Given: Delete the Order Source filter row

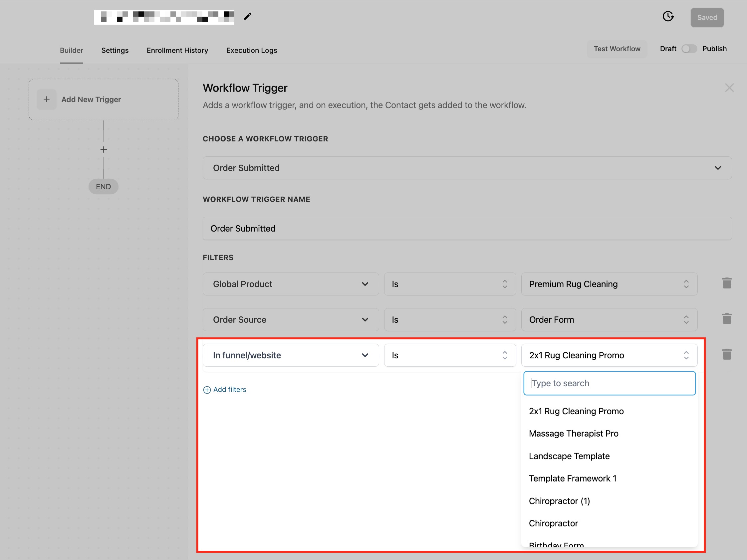Looking at the screenshot, I should (726, 319).
